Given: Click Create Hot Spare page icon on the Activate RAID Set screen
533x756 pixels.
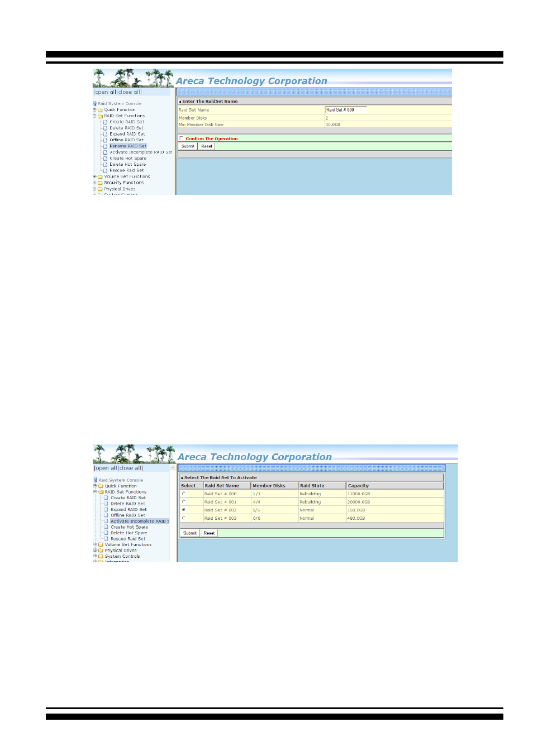Looking at the screenshot, I should point(106,527).
